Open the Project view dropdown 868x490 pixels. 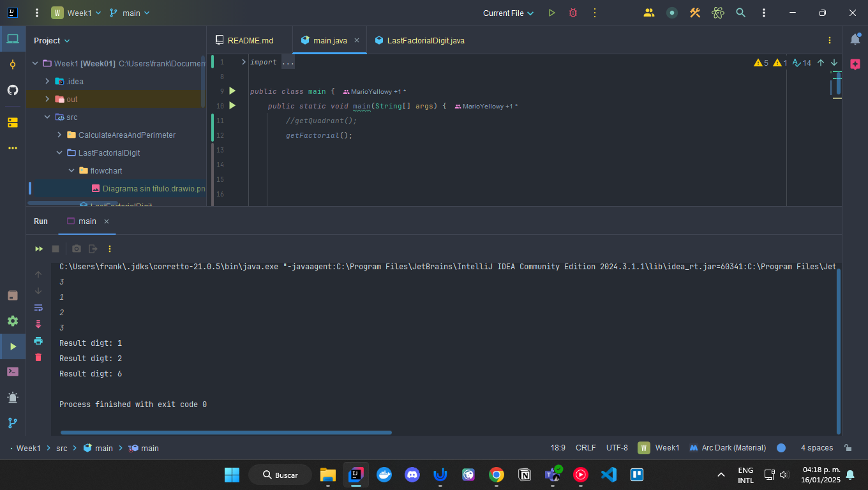pyautogui.click(x=52, y=40)
